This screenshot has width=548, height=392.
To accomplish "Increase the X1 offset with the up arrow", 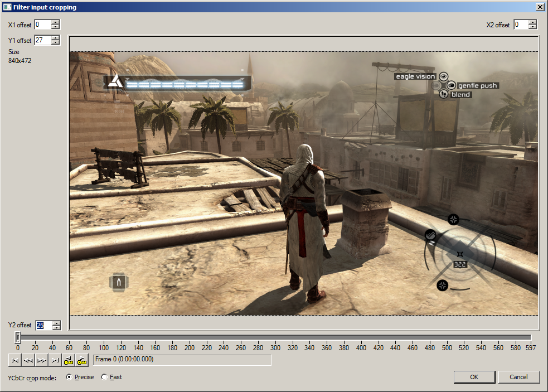I will pos(56,22).
